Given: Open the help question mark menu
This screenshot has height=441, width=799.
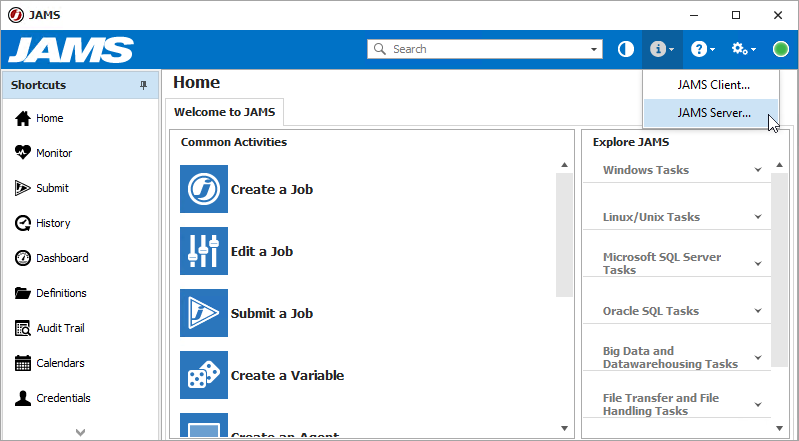Looking at the screenshot, I should click(703, 49).
